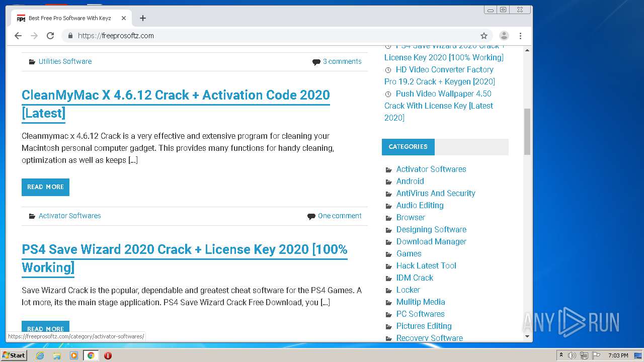Viewport: 644px width, 362px height.
Task: Open the Hack Latest Tool category
Action: pos(426,265)
